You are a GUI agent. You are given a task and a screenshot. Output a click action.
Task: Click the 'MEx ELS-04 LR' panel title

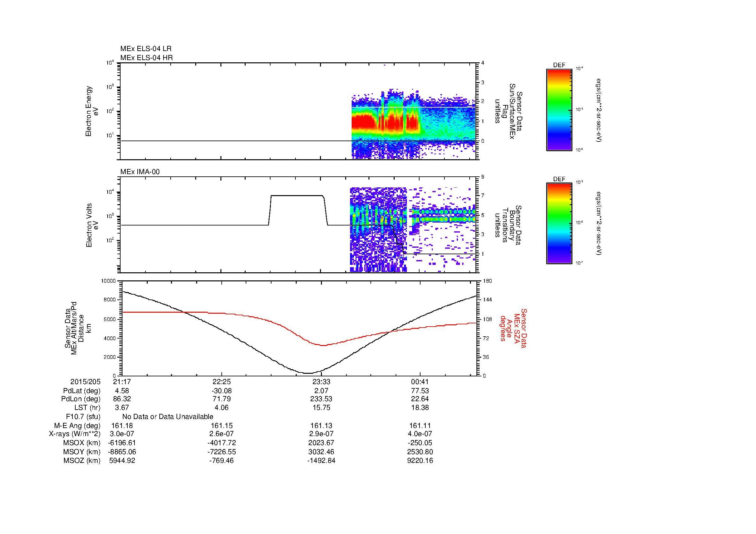pyautogui.click(x=145, y=49)
